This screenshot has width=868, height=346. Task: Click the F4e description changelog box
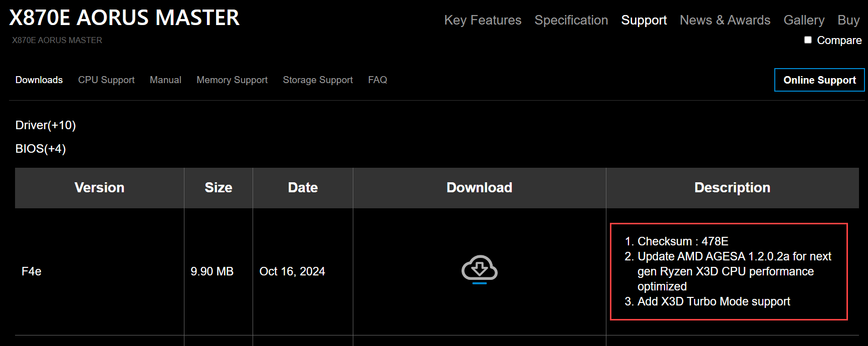(x=729, y=271)
